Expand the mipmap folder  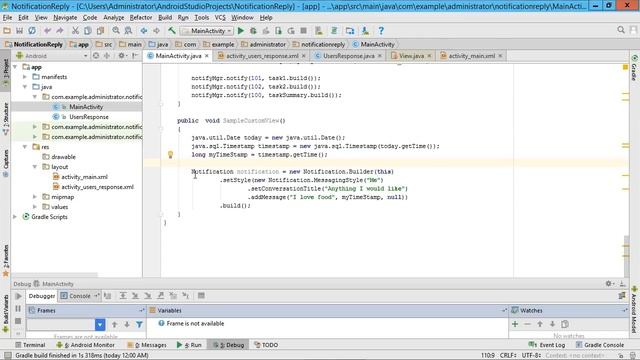tap(35, 197)
